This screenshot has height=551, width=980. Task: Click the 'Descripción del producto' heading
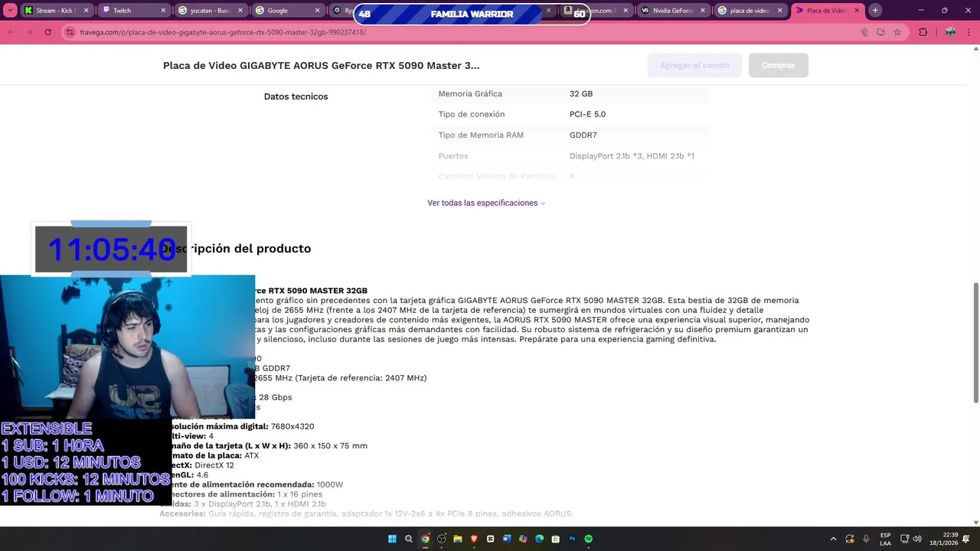pos(236,249)
